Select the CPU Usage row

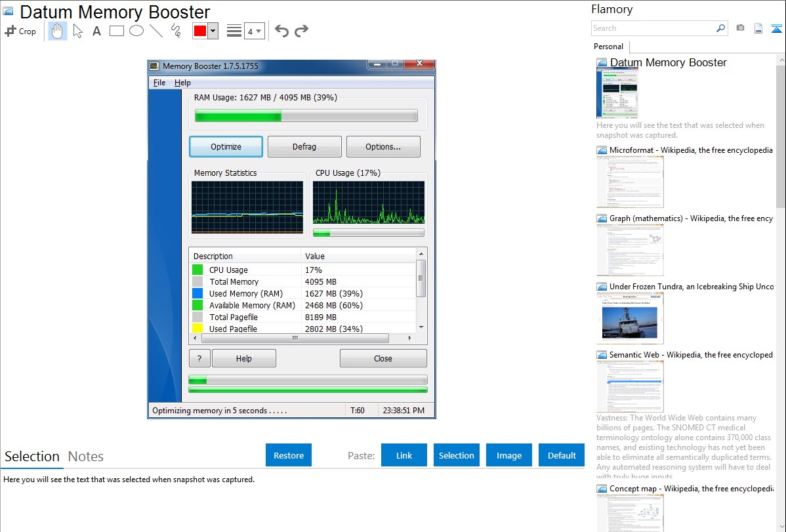click(302, 270)
